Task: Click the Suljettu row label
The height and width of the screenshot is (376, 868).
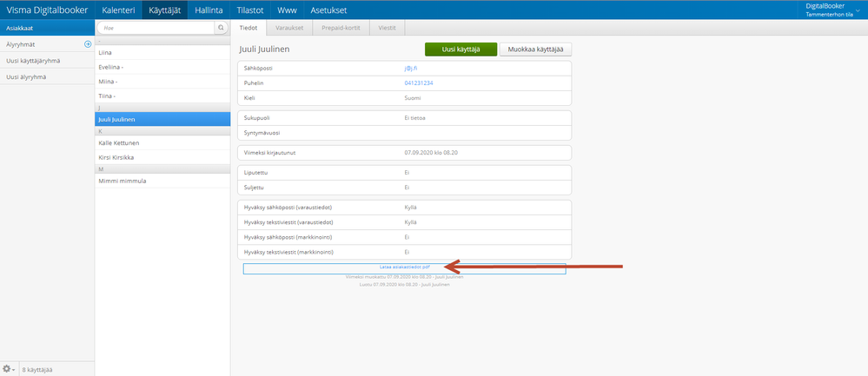Action: pos(254,188)
